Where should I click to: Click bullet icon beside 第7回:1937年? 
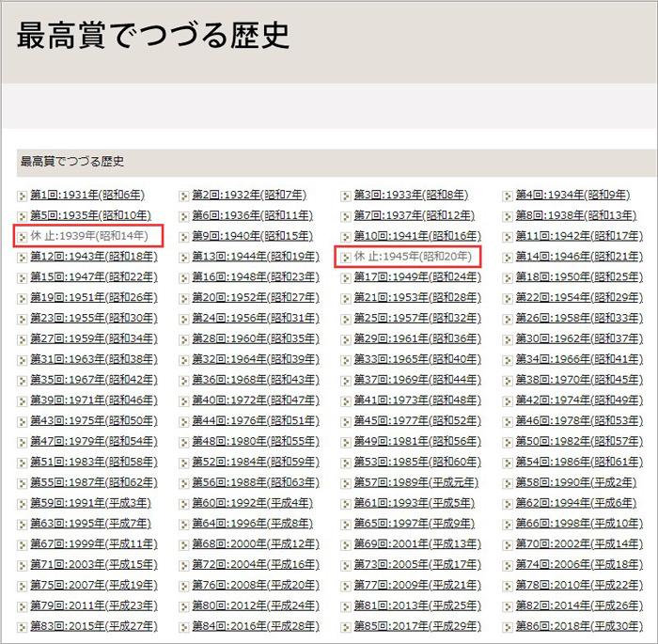346,216
